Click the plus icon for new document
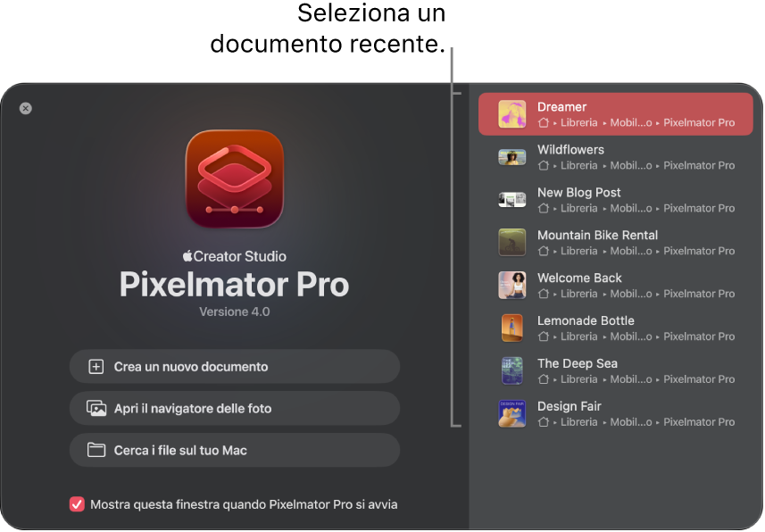The height and width of the screenshot is (532, 765). tap(96, 367)
